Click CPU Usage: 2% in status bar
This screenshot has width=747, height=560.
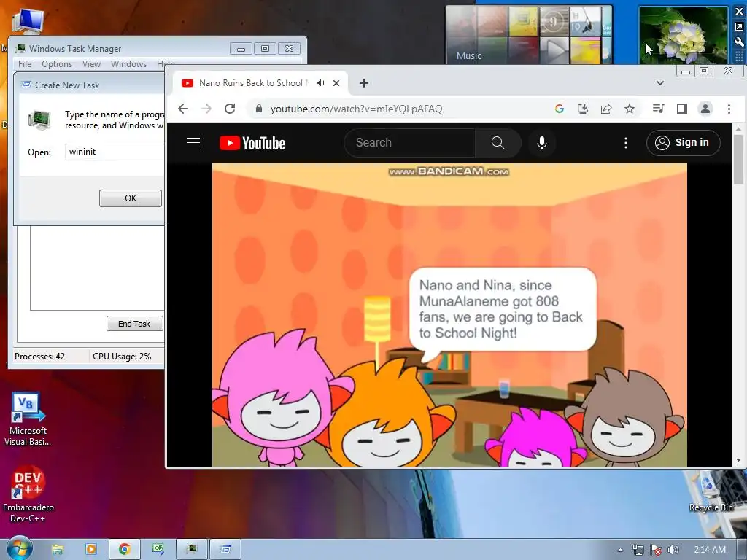(x=122, y=356)
